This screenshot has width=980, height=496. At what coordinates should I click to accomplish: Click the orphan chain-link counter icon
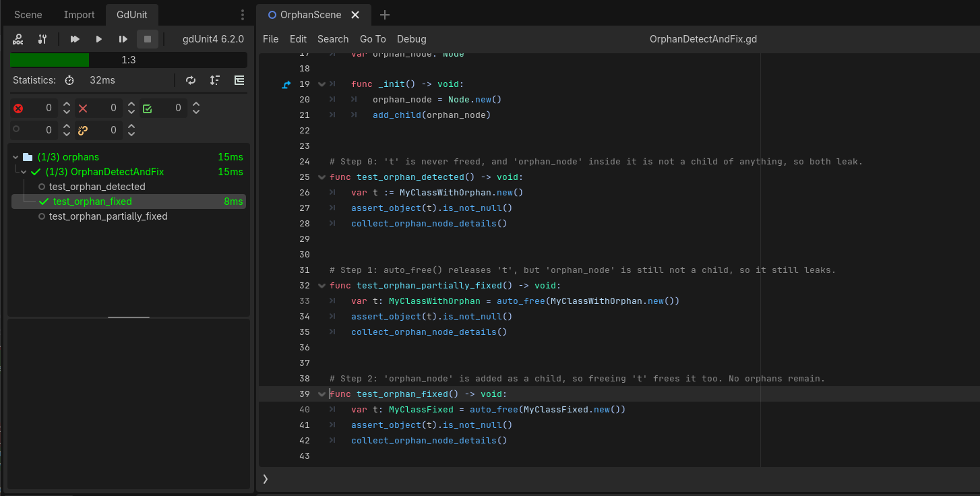83,129
